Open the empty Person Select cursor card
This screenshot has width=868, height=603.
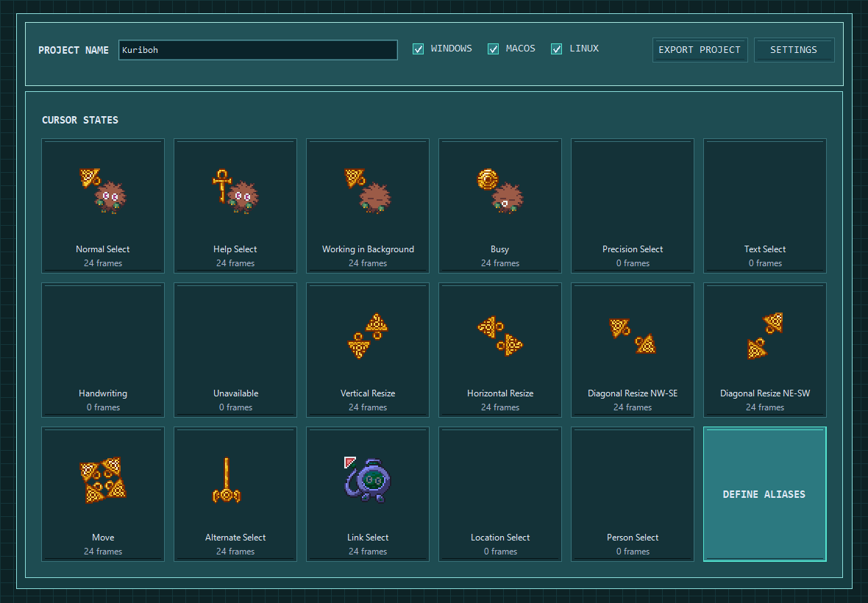tap(632, 494)
